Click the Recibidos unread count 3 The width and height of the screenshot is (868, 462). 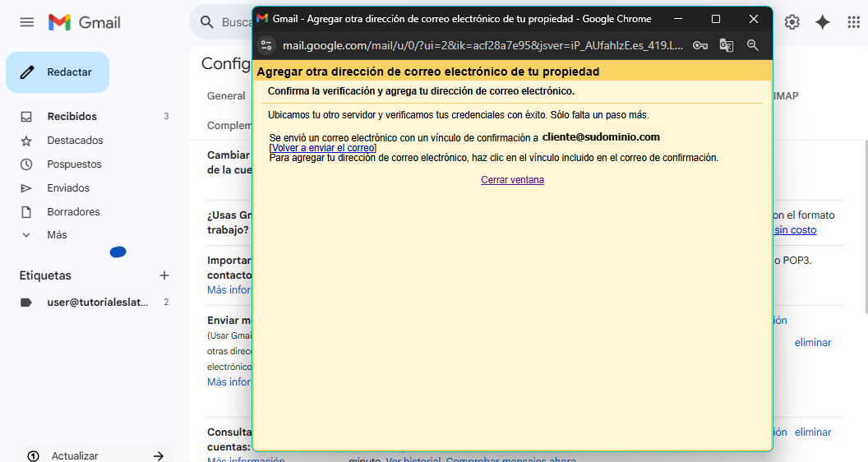[x=166, y=117]
